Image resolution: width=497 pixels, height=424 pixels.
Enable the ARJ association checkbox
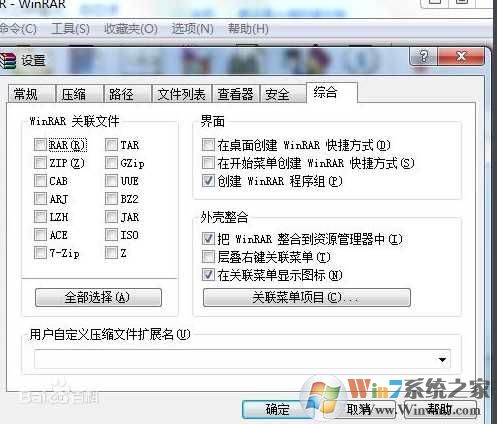40,199
